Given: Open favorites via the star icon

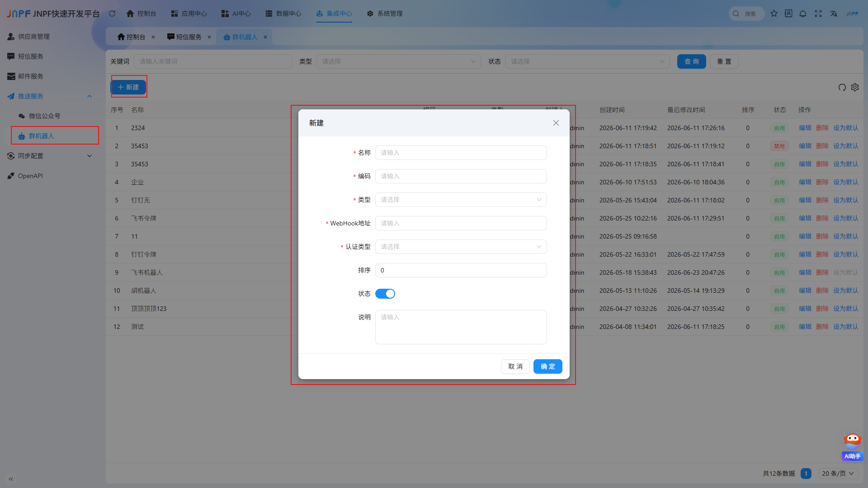Looking at the screenshot, I should point(774,14).
